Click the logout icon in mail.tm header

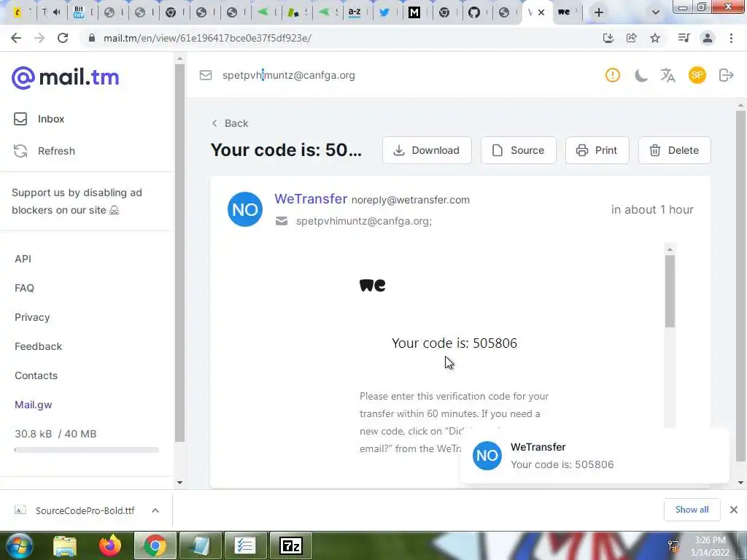click(x=726, y=75)
